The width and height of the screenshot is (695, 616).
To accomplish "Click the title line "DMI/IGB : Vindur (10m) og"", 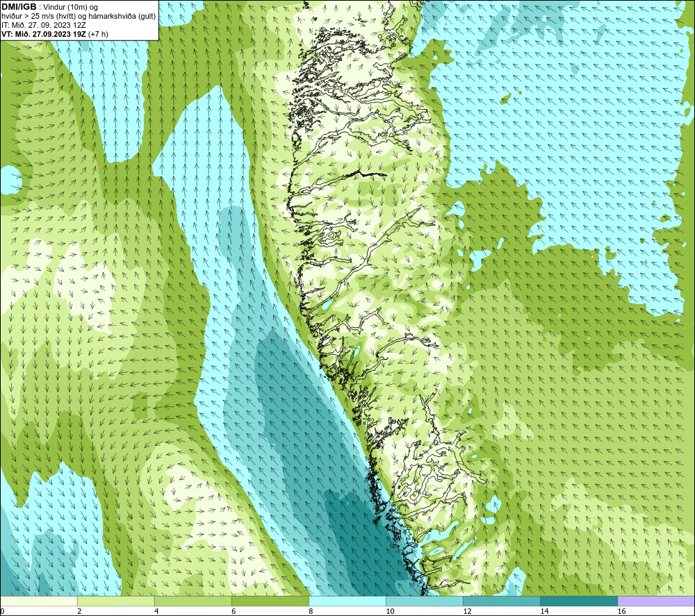I will [x=49, y=7].
